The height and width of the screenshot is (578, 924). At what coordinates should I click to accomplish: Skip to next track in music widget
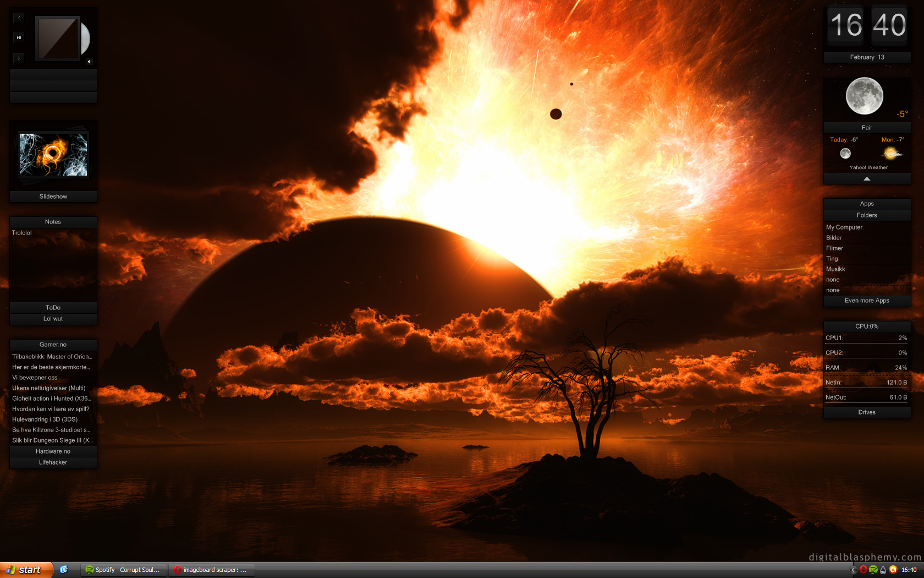point(19,58)
